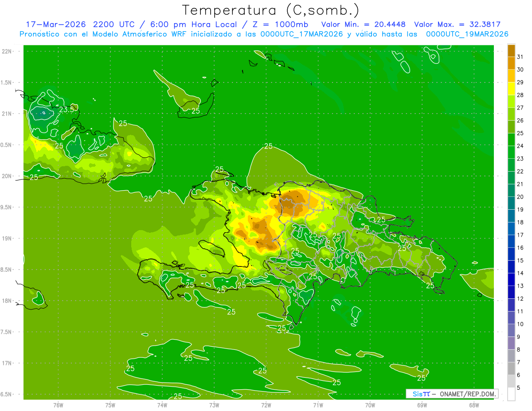Click the "76W" longitude axis label
532x411 pixels.
coord(58,405)
